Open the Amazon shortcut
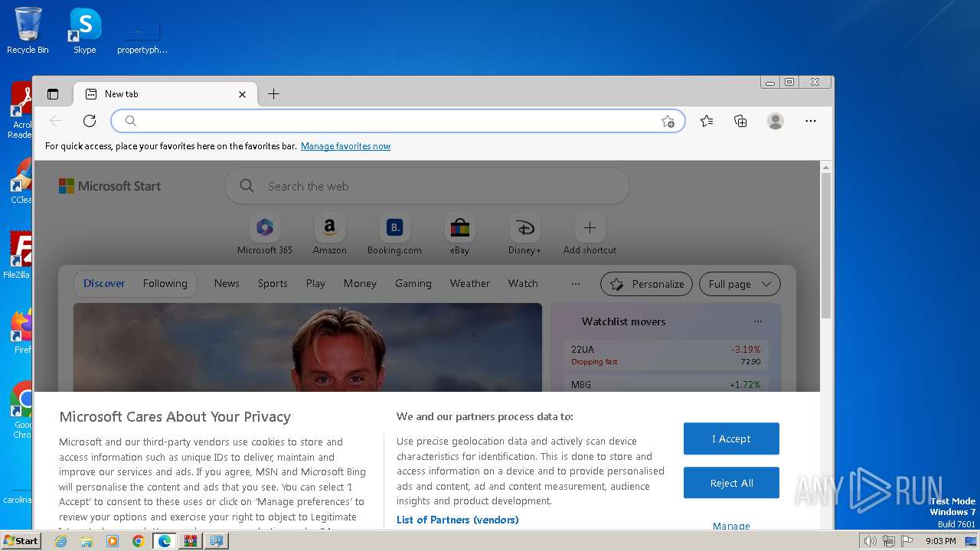This screenshot has height=551, width=980. (x=330, y=235)
